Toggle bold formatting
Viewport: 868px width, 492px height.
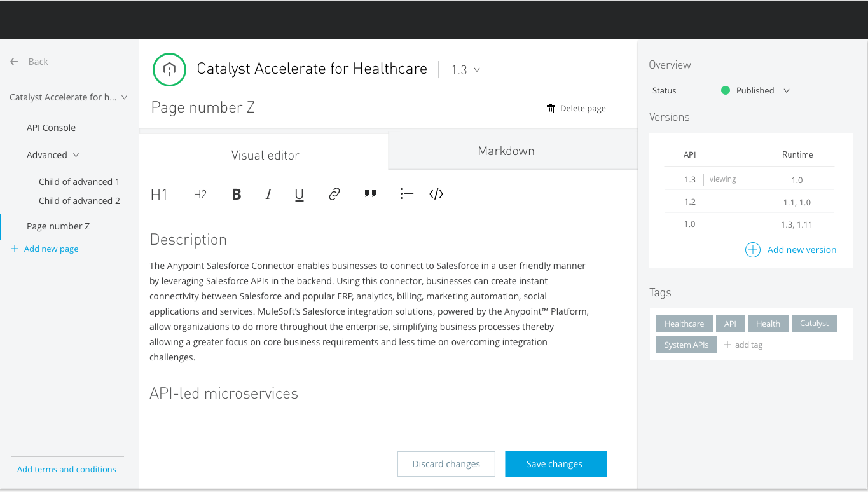pyautogui.click(x=237, y=195)
